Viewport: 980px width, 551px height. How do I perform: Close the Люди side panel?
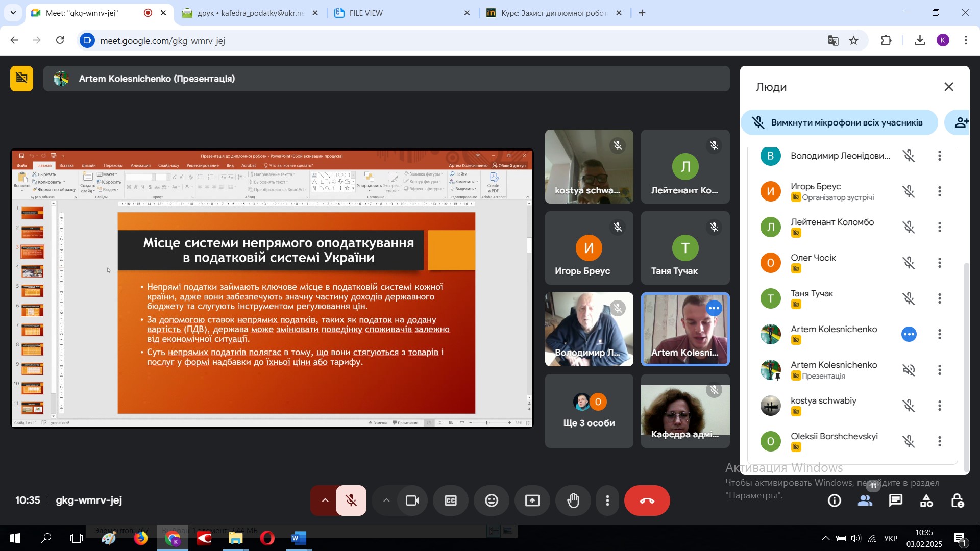coord(949,87)
